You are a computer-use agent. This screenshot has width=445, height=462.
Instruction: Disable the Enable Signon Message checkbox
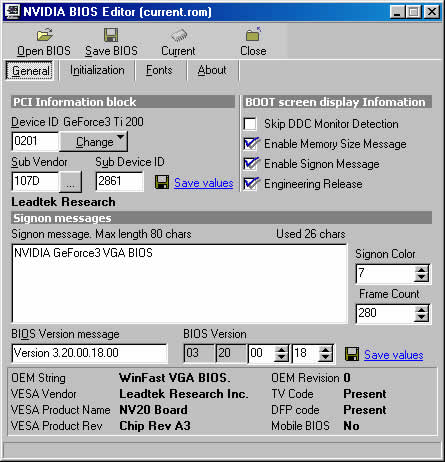point(251,164)
